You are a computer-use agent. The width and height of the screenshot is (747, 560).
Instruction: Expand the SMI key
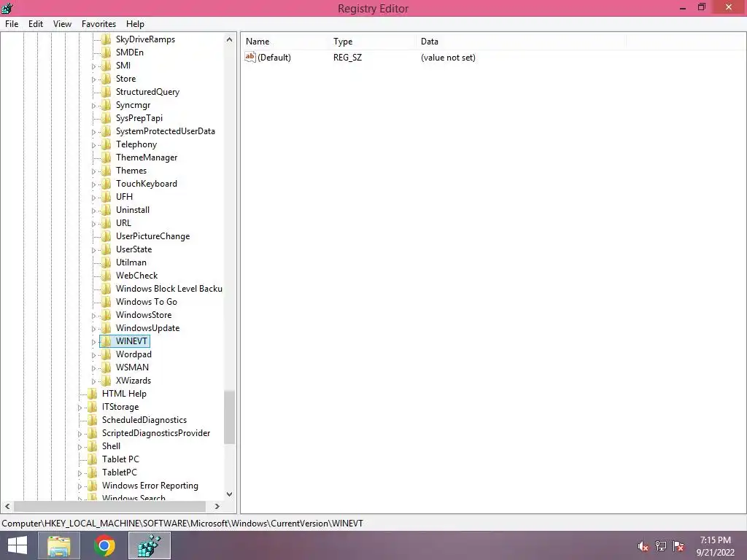94,66
